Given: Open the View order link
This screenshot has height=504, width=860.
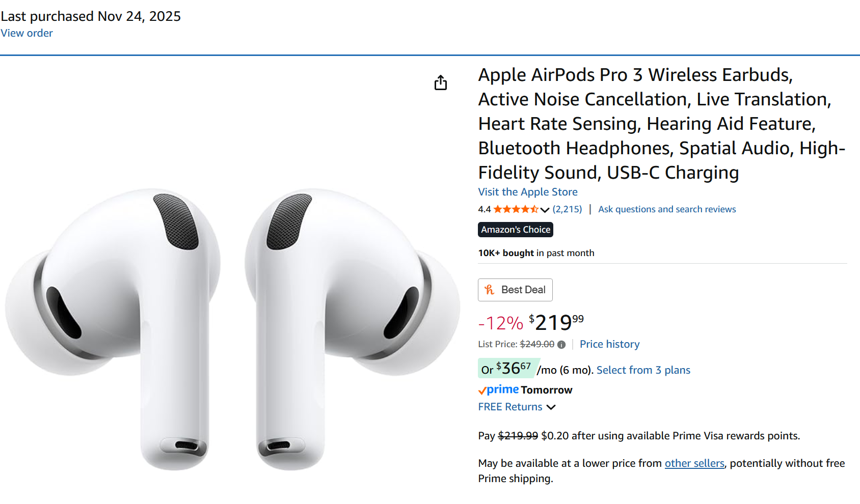Looking at the screenshot, I should click(26, 33).
